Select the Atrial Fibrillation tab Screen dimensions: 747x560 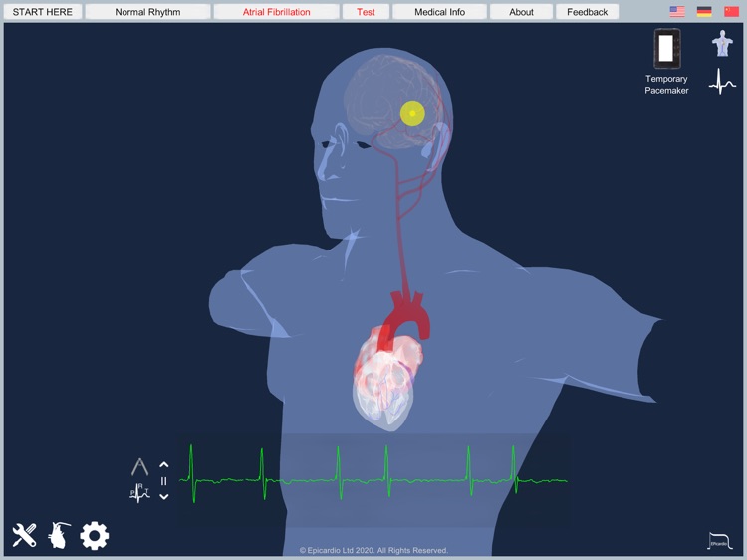(x=276, y=12)
